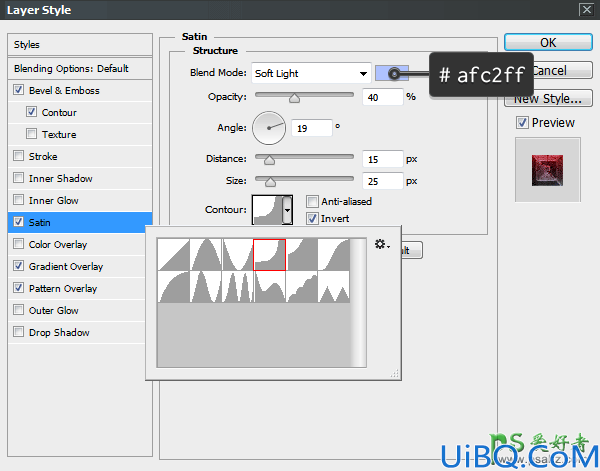Toggle the Gradient Overlay checkbox
600x471 pixels.
click(x=18, y=266)
